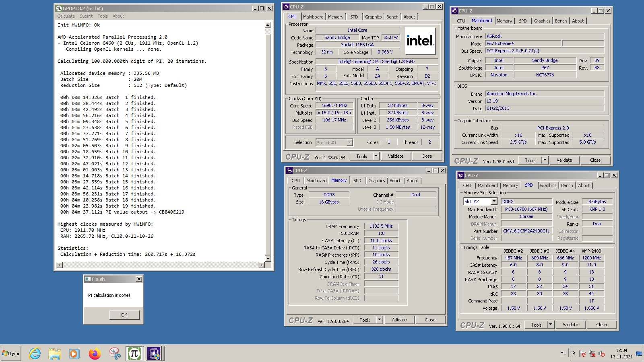Launch Windows Media Player taskbar icon

[74, 354]
